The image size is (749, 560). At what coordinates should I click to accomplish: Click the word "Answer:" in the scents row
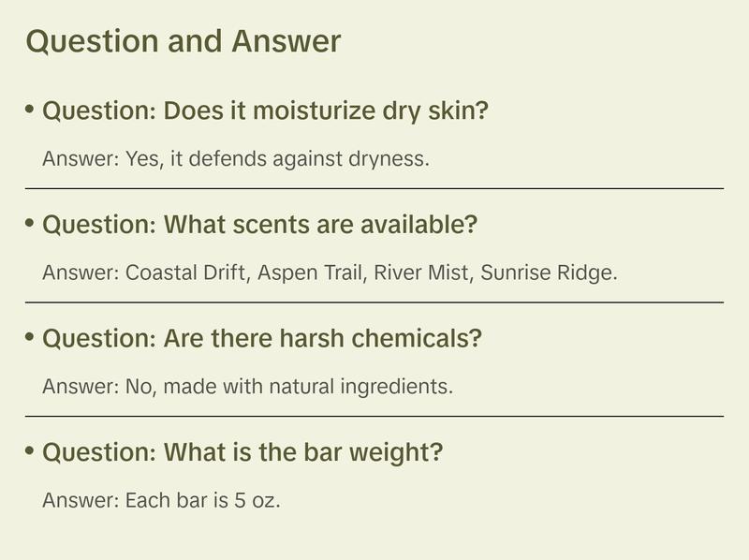tap(81, 273)
